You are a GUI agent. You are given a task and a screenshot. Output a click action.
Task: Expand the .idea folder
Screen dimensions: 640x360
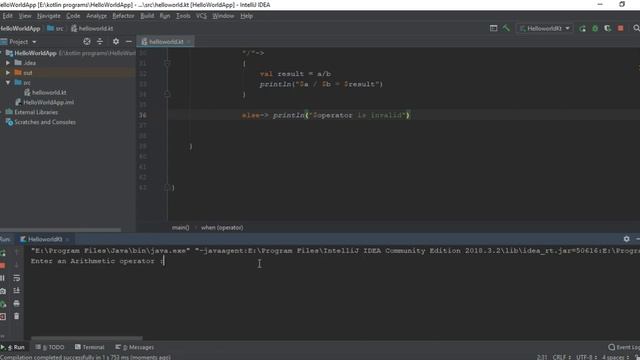click(8, 63)
